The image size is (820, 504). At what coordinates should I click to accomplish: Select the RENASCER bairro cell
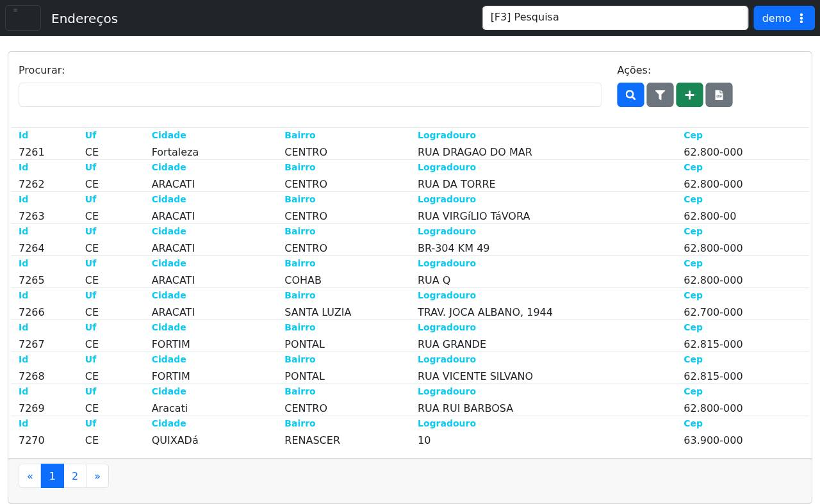tap(312, 441)
